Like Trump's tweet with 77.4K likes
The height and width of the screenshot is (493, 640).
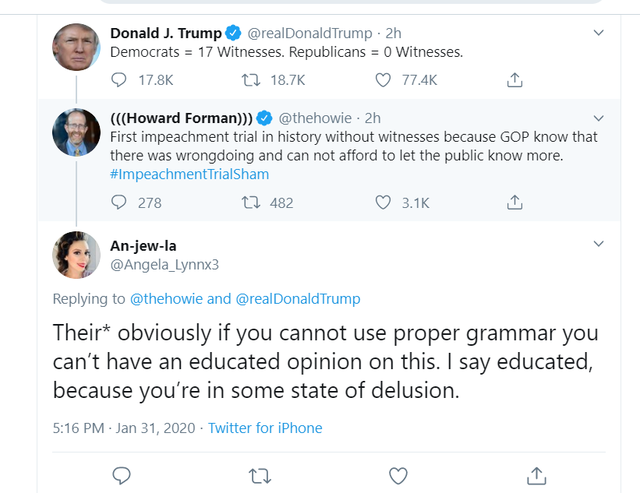point(384,80)
